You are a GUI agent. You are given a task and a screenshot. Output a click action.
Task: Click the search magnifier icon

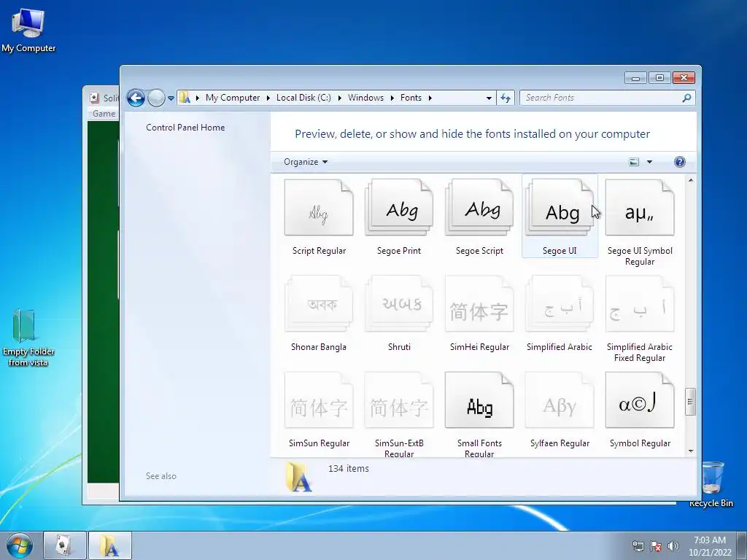[x=686, y=98]
